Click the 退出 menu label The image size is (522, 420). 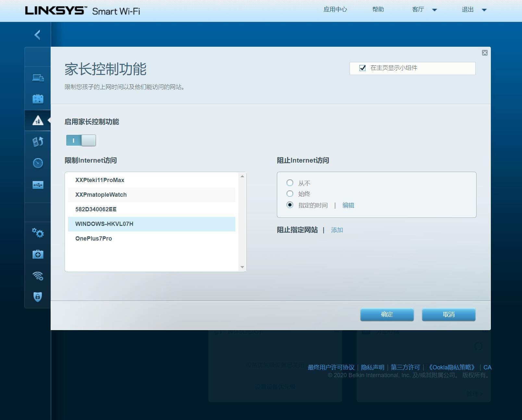(468, 9)
